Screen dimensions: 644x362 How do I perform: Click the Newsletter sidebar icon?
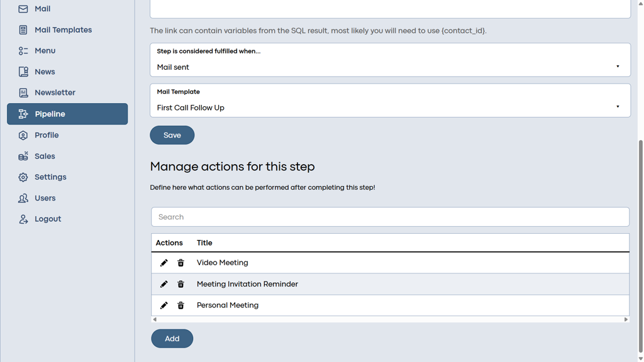click(23, 93)
